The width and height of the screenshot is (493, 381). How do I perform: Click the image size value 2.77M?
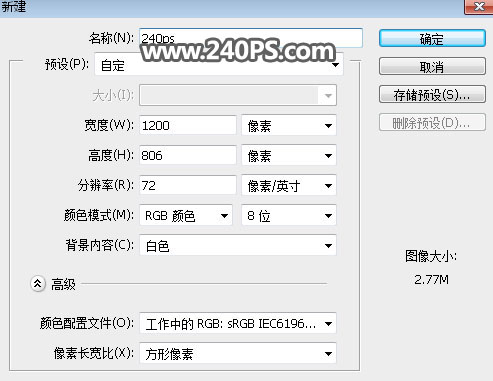tap(431, 279)
